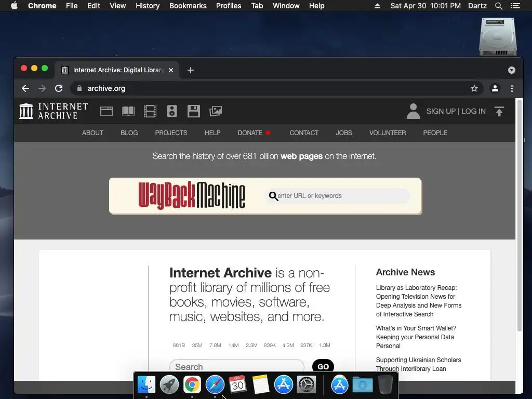Click SIGN UP in the header
This screenshot has height=399, width=532.
tap(441, 111)
